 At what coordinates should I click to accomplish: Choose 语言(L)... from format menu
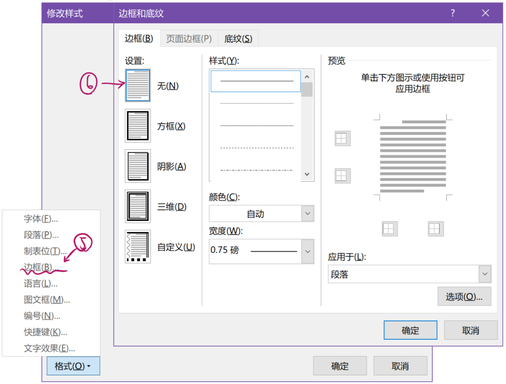pyautogui.click(x=40, y=284)
